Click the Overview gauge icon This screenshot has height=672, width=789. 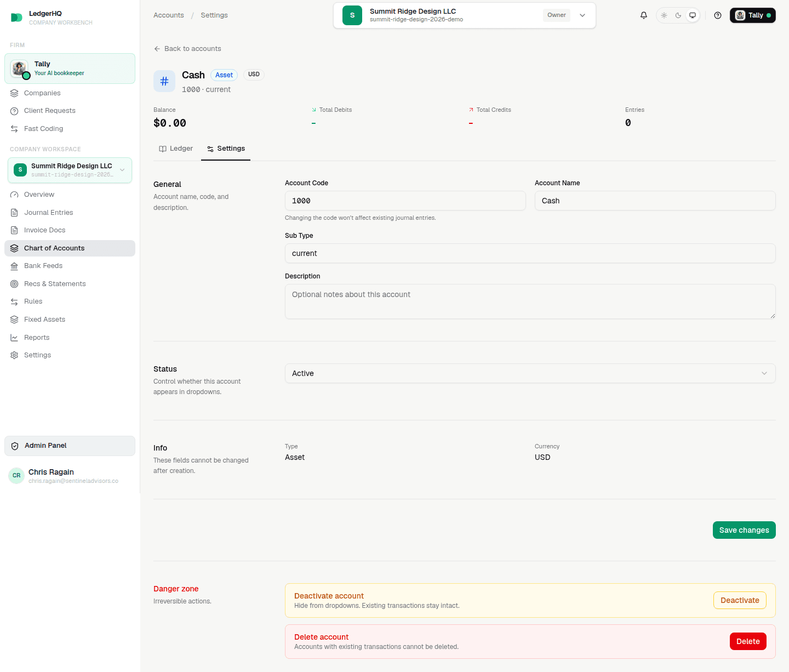[14, 195]
